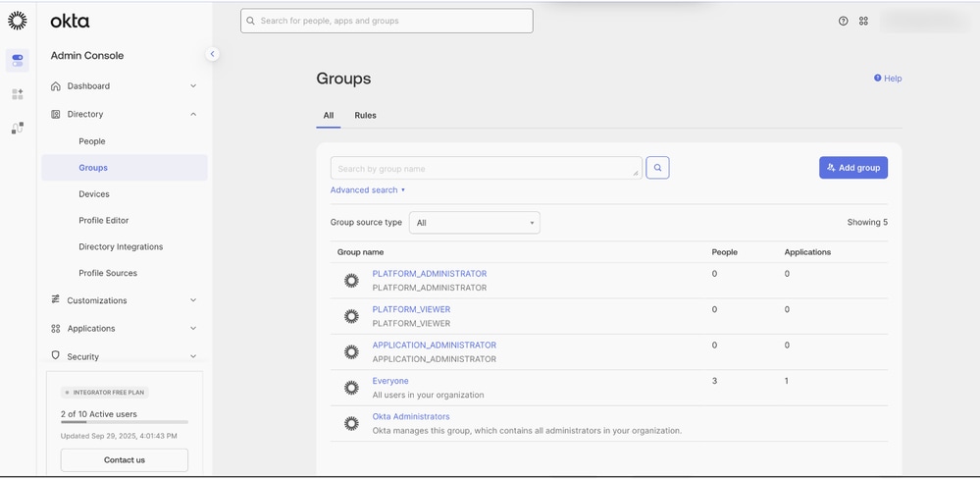This screenshot has height=479, width=980.
Task: Click the Okta Administrators group icon
Action: [351, 423]
